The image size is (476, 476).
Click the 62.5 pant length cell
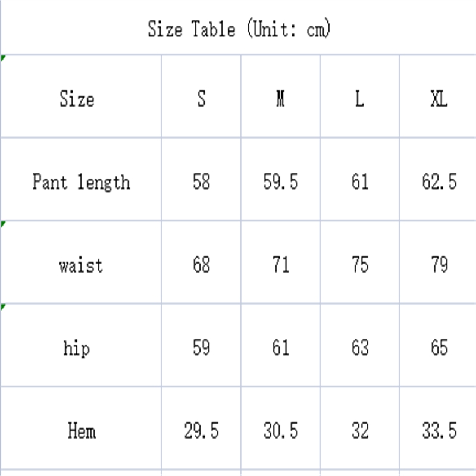tap(439, 181)
